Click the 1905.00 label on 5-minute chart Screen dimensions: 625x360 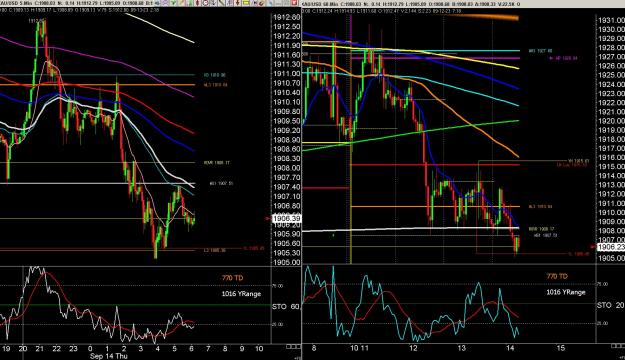coord(286,262)
